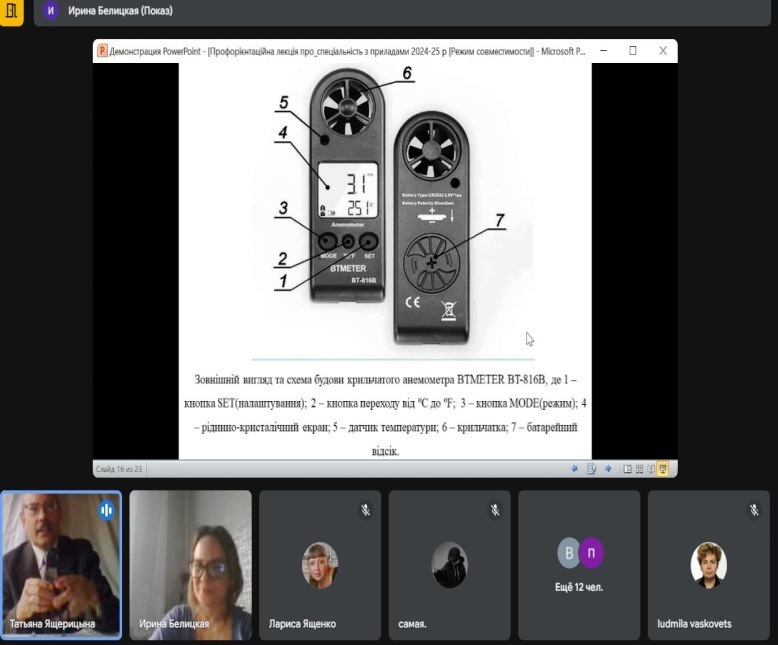Switch to Normal view icon
778x645 pixels.
click(627, 469)
